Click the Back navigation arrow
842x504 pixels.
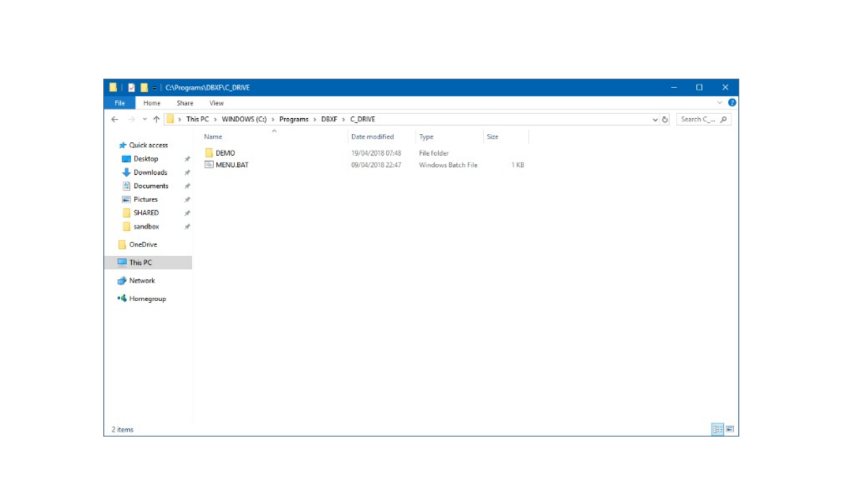(114, 119)
